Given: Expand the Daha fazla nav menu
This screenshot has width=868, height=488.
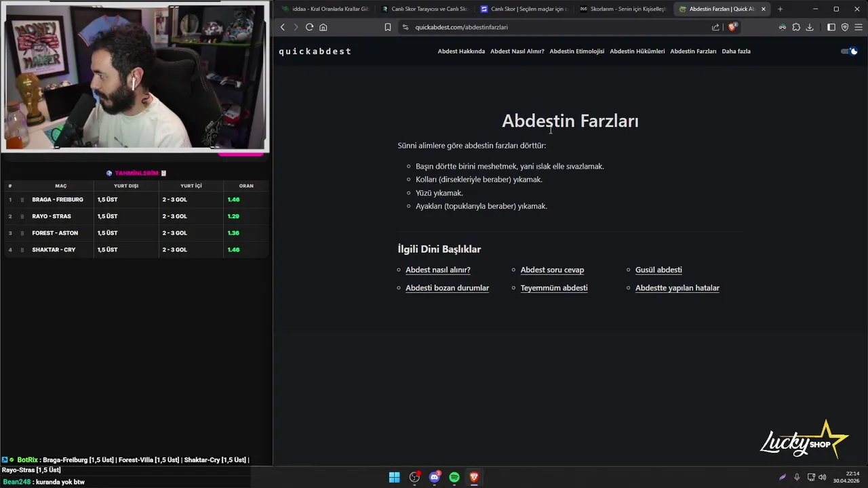Looking at the screenshot, I should 736,52.
